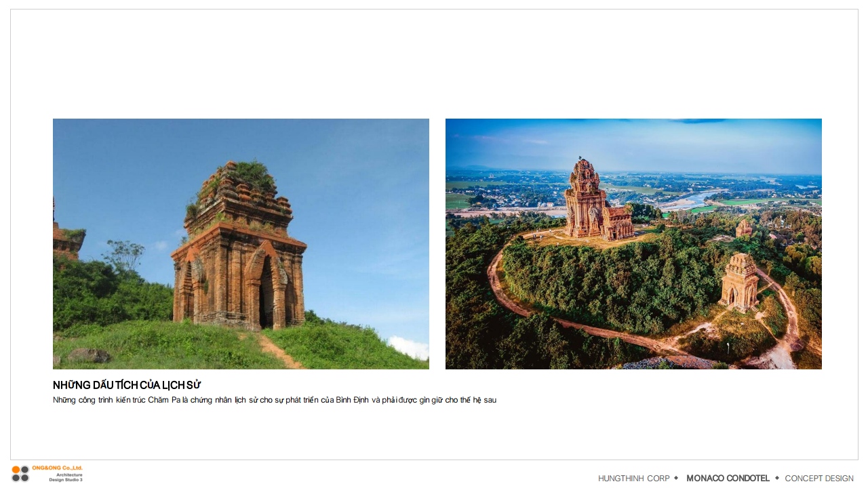Click the caption sentence about Chăm Pa architecture
868x488 pixels.
(x=275, y=400)
